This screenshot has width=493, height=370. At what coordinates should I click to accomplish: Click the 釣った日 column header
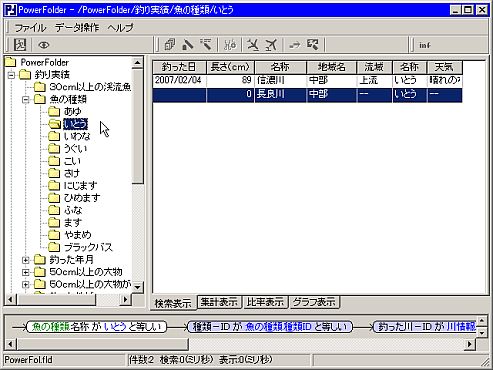click(179, 67)
